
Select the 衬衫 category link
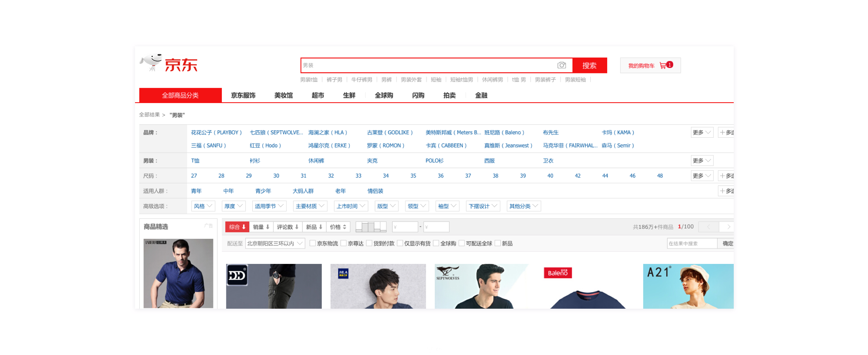click(x=255, y=161)
